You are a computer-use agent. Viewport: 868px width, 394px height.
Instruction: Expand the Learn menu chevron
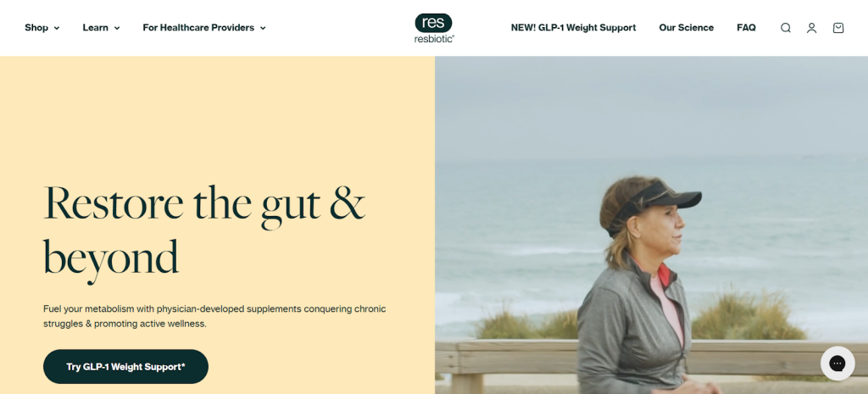tap(117, 28)
